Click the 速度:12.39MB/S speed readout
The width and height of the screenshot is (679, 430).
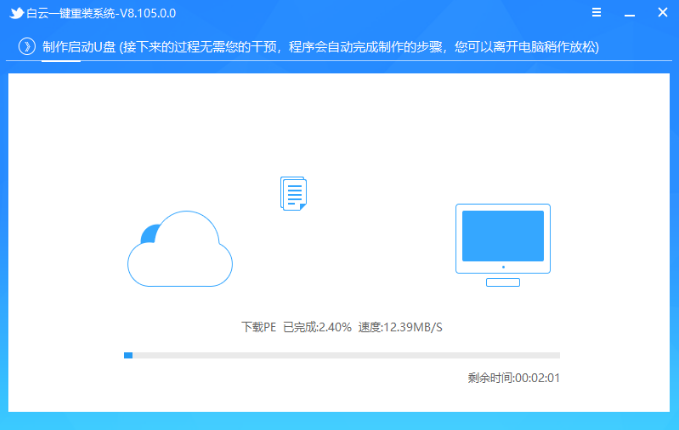(400, 327)
